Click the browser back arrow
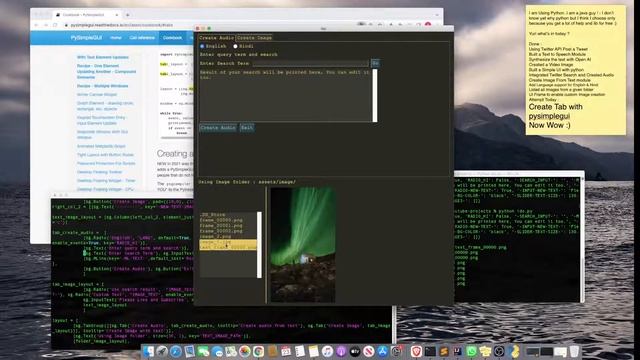640x360 pixels. click(x=36, y=25)
